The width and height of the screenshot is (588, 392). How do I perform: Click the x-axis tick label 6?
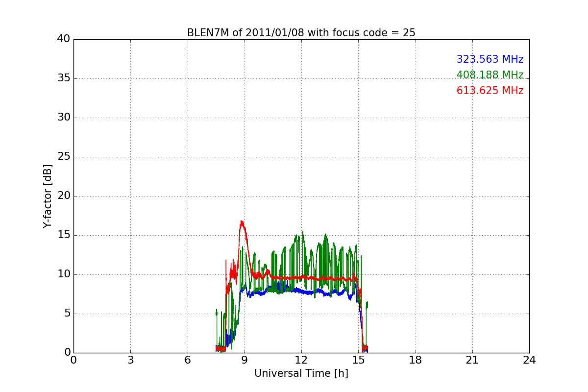(x=187, y=360)
